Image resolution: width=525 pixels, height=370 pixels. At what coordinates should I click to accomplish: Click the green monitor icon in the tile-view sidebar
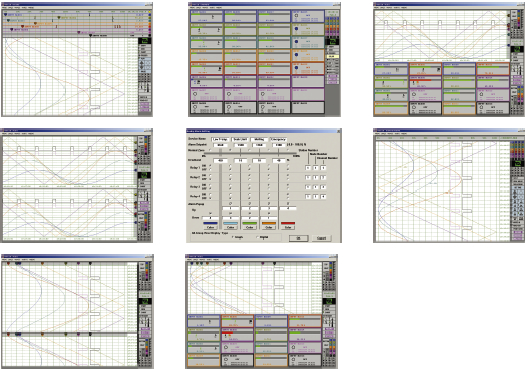[x=332, y=42]
